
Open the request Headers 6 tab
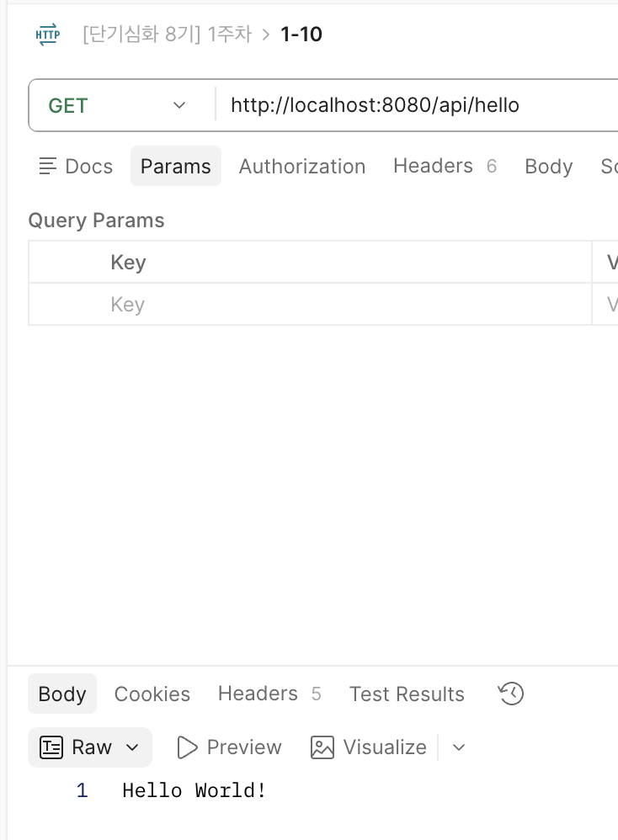pyautogui.click(x=445, y=166)
